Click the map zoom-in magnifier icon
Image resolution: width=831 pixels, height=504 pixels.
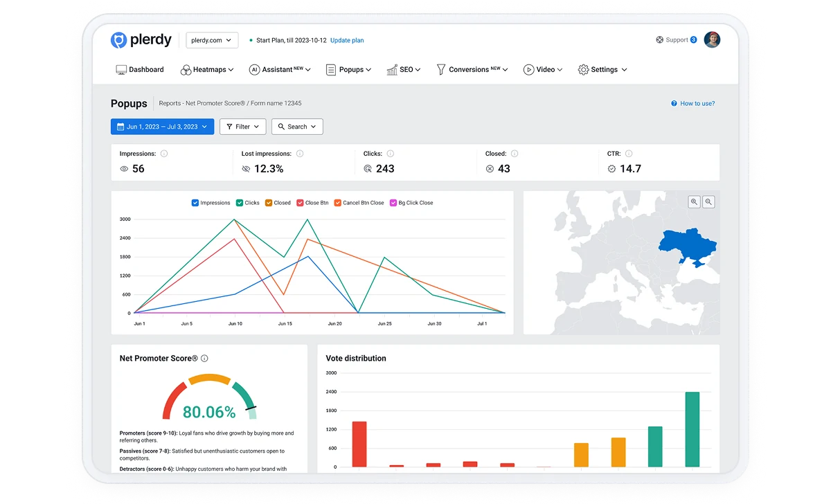point(695,202)
